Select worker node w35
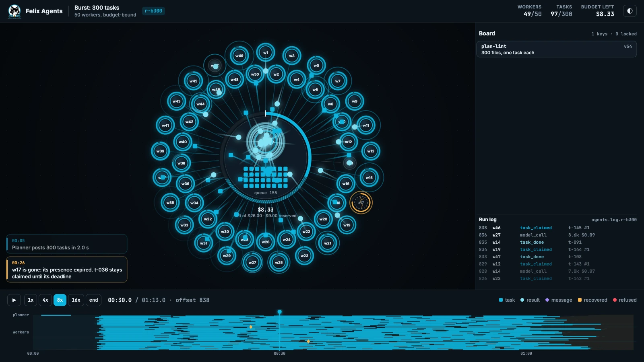 pyautogui.click(x=170, y=203)
